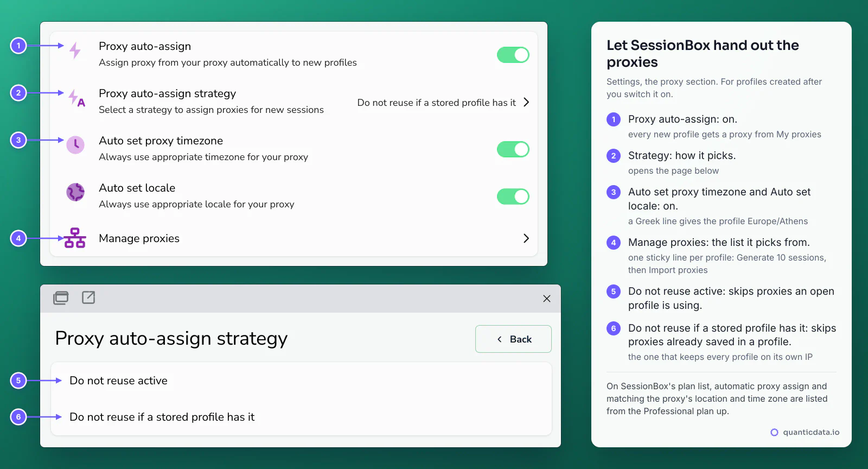The height and width of the screenshot is (469, 868).
Task: Close the Proxy auto-assign strategy dialog
Action: [x=547, y=299]
